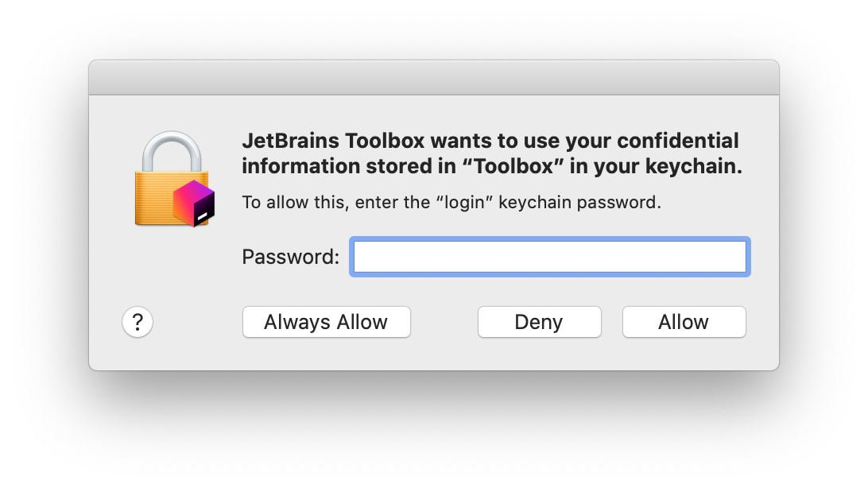Click the JetBrains Toolbox cube badge
This screenshot has width=868, height=488.
point(194,203)
